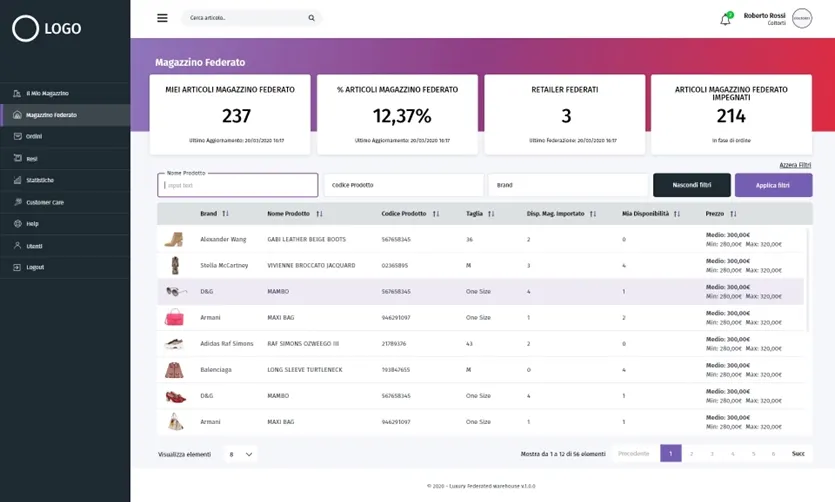Sort by Taglia column arrows
The image size is (835, 502).
tap(490, 213)
